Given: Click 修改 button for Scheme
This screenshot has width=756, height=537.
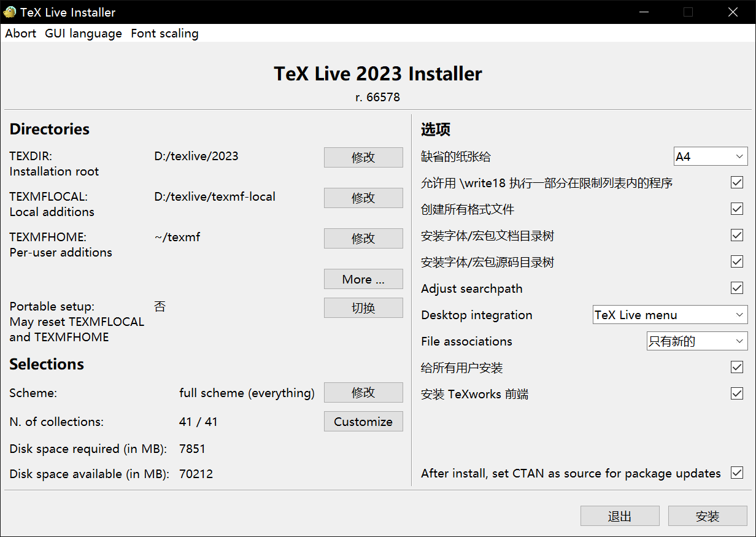Looking at the screenshot, I should tap(363, 392).
